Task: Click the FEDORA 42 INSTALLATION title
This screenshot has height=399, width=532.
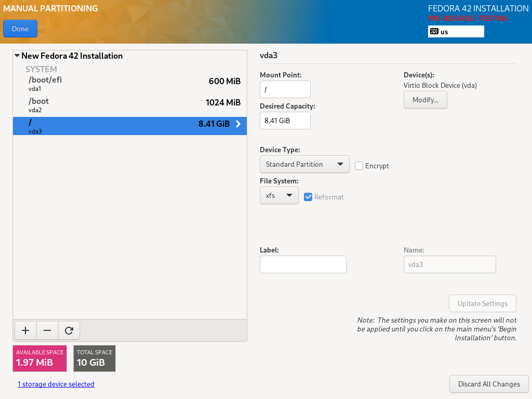Action: [478, 8]
